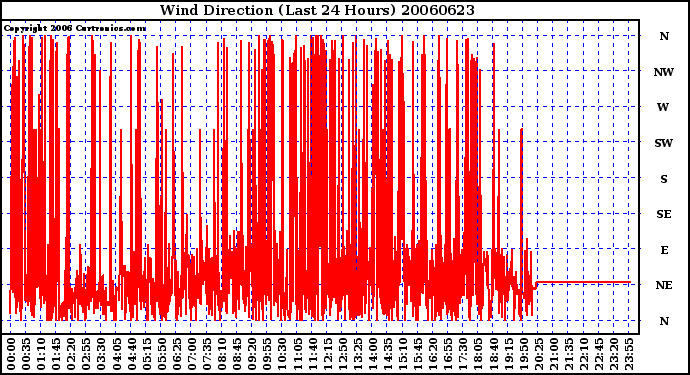The image size is (690, 375).
Task: Click the 'NE' direction label
Action: (664, 285)
